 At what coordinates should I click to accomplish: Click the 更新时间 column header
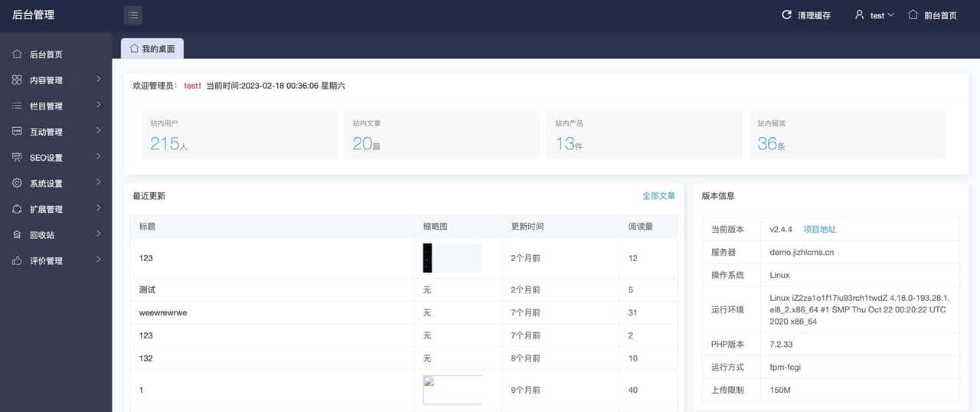528,227
